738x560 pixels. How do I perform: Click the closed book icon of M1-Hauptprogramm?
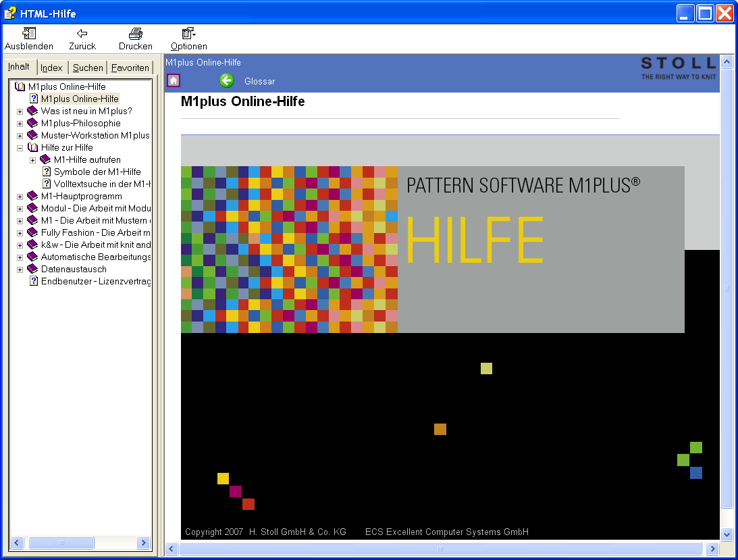(31, 196)
